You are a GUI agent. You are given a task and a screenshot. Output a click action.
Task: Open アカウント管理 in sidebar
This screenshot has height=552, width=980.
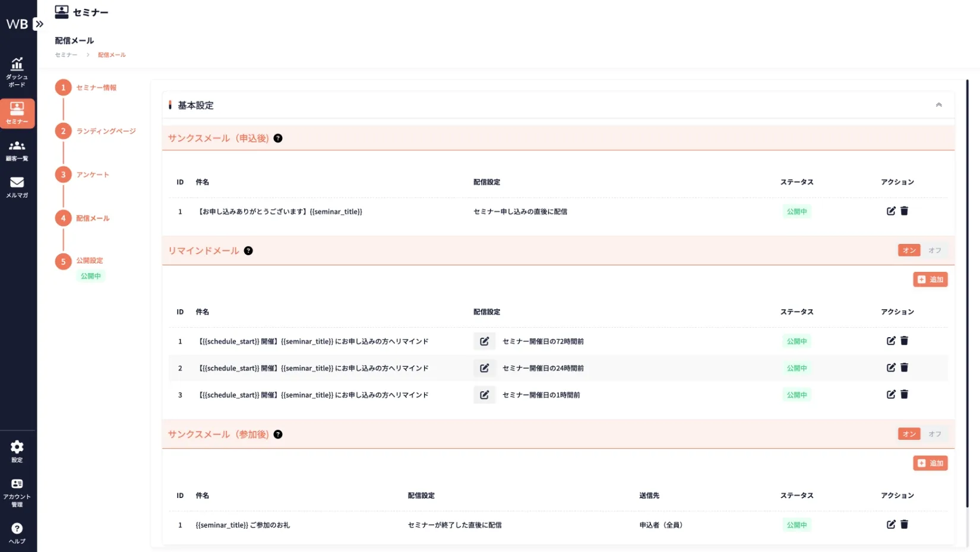click(x=17, y=493)
